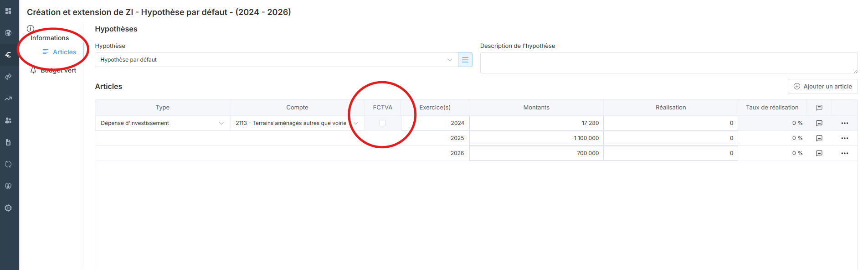Open the Informations section
This screenshot has width=868, height=270.
(x=50, y=38)
